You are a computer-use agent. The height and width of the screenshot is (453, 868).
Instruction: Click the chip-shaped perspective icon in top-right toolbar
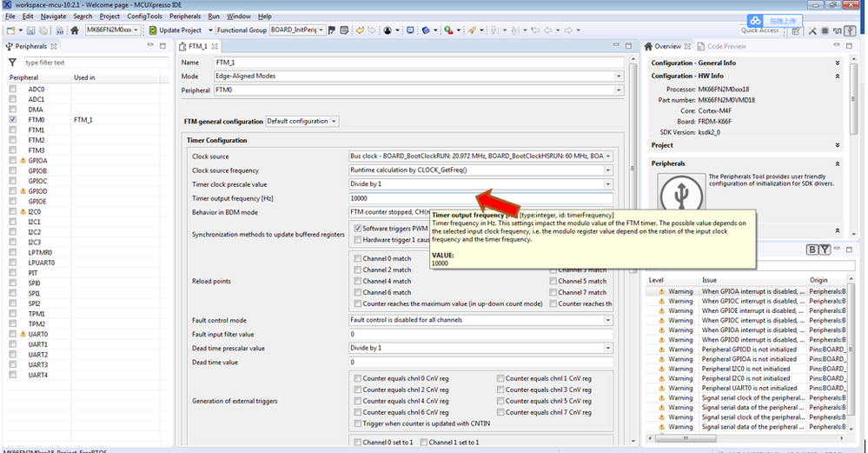pos(825,31)
